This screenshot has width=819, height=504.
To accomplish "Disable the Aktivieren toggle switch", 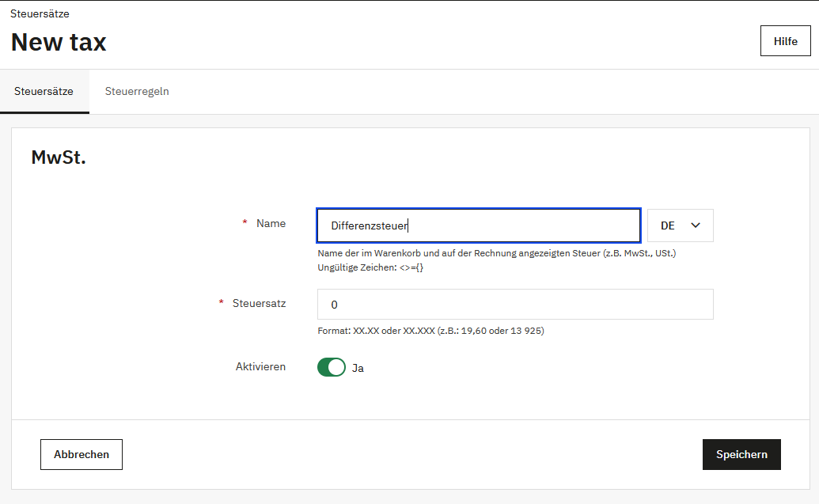I will tap(332, 367).
